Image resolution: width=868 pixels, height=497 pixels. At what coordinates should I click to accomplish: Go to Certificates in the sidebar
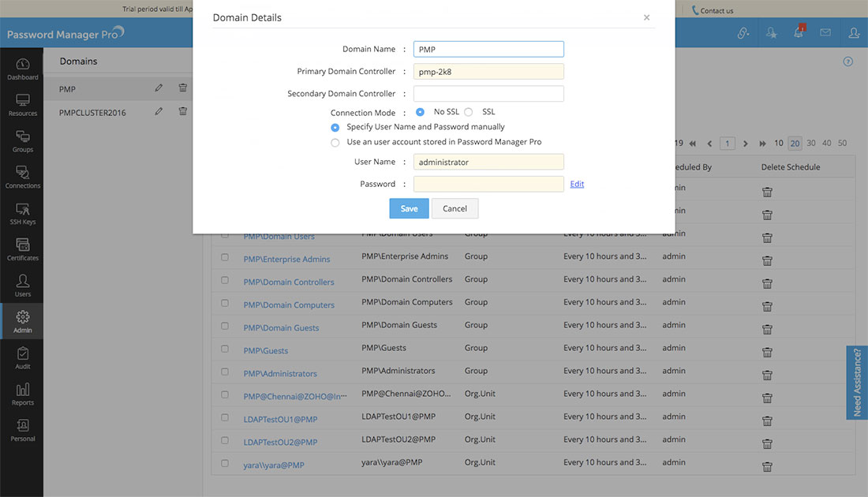point(23,250)
